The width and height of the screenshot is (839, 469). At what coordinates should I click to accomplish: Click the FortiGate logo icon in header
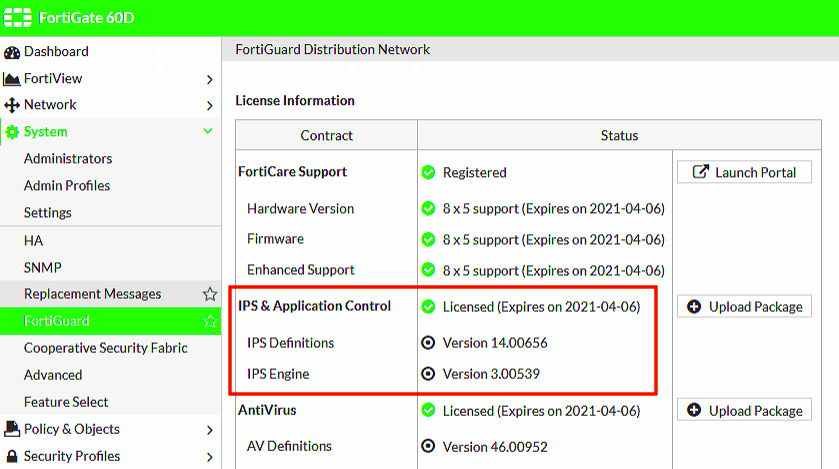[19, 17]
